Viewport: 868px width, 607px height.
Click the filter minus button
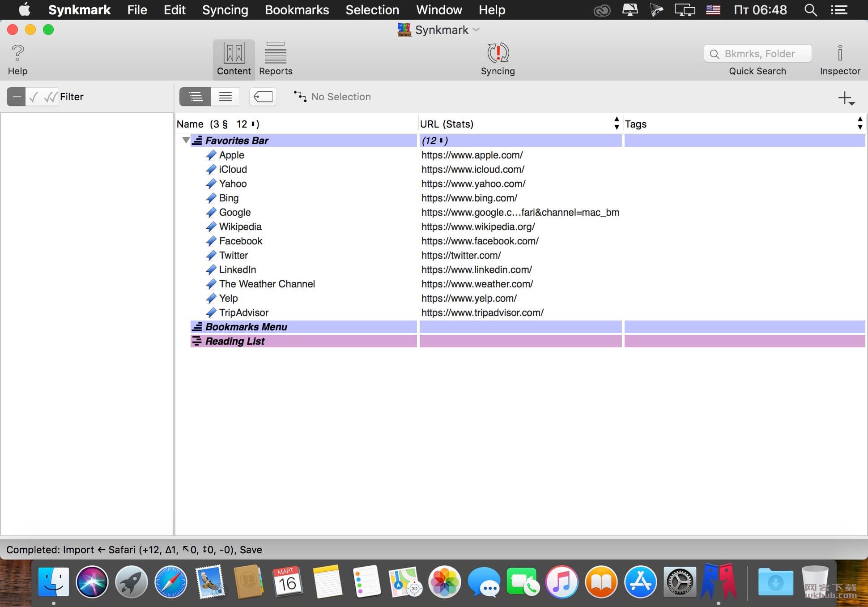[17, 97]
